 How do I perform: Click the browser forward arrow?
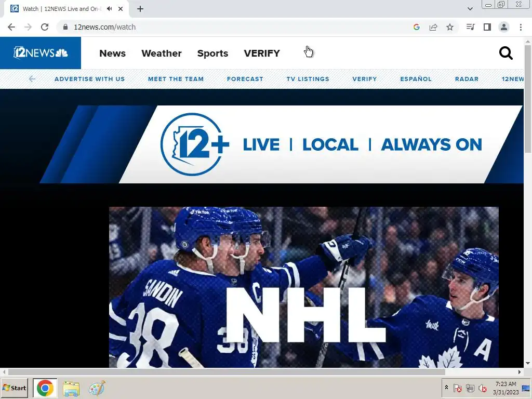(28, 27)
